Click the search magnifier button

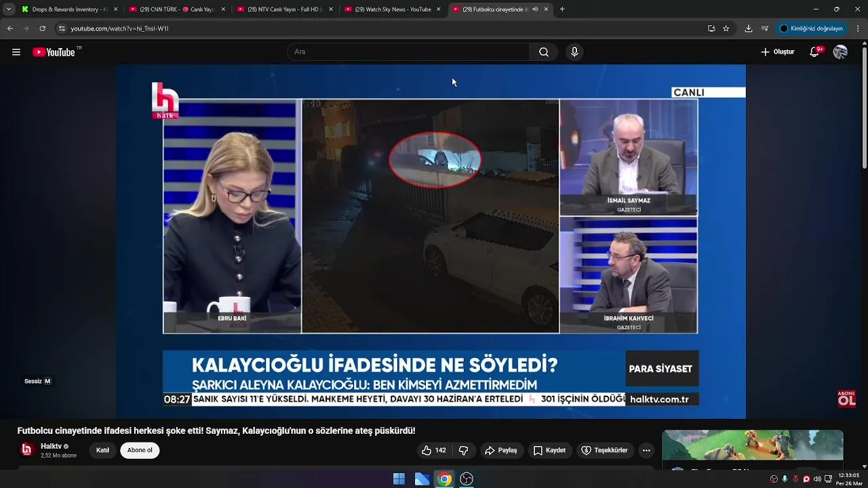[x=544, y=52]
